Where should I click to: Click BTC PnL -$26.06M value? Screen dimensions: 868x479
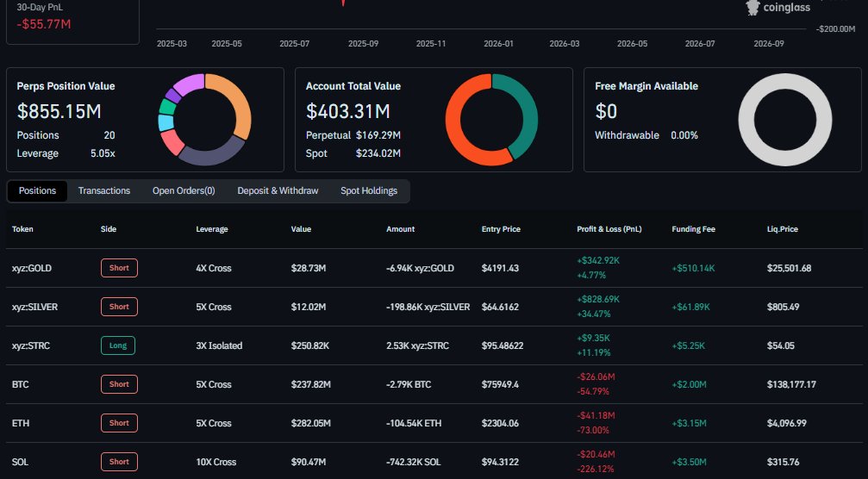tap(596, 376)
